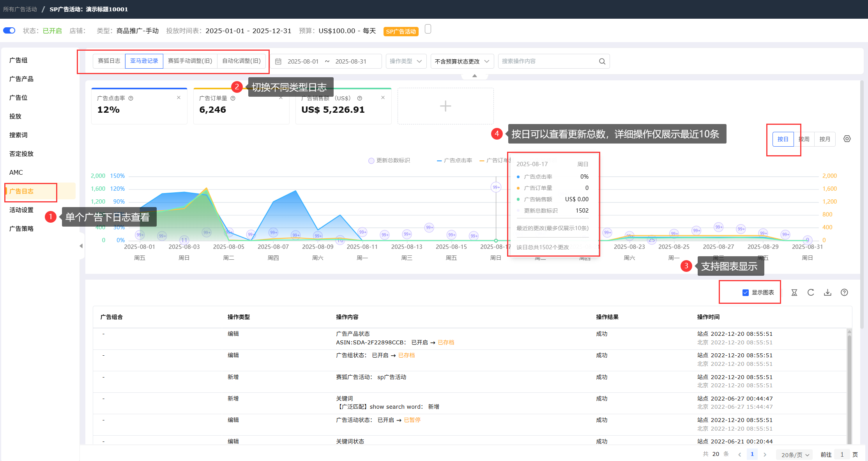The image size is (868, 461).
Task: Collapse the left sidebar arrow
Action: (x=81, y=246)
